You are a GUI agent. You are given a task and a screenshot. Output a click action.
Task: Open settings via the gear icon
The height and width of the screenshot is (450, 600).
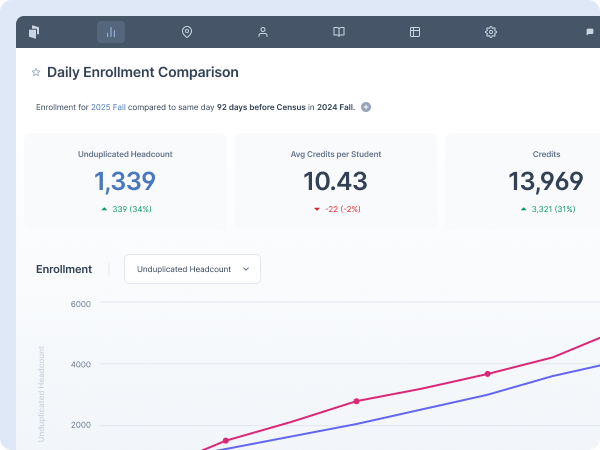pos(491,32)
